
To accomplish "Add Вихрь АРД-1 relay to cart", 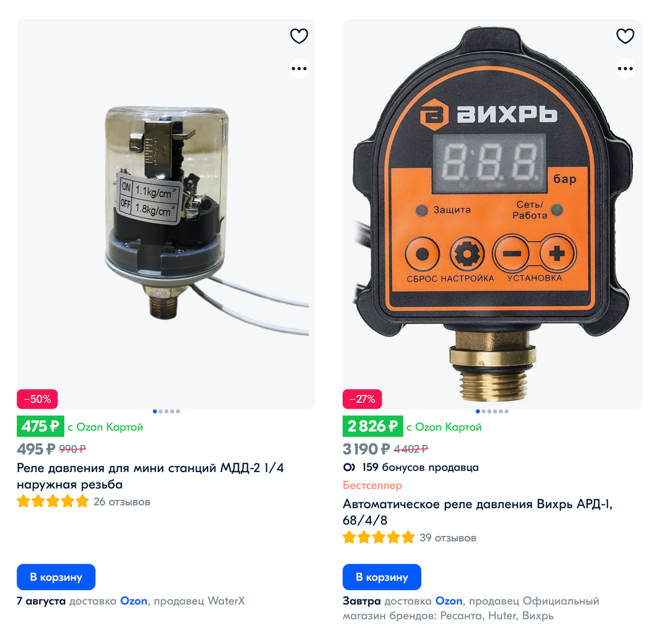I will pyautogui.click(x=382, y=577).
